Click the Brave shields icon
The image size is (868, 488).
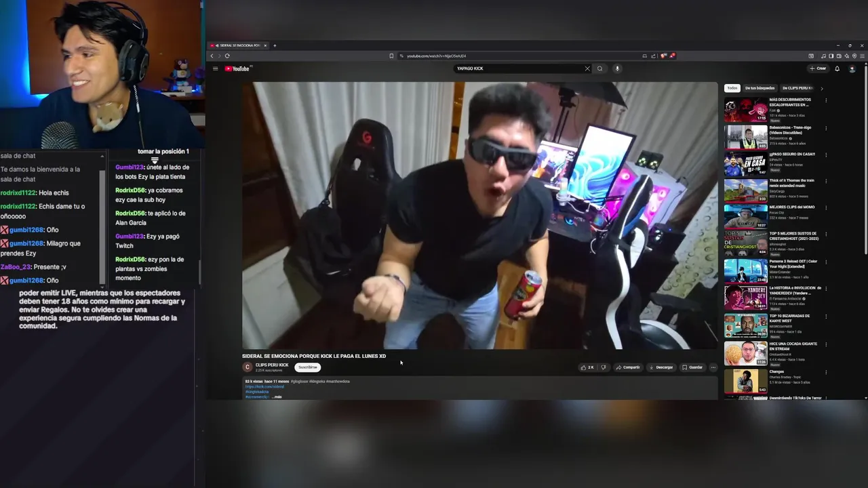[x=664, y=56]
